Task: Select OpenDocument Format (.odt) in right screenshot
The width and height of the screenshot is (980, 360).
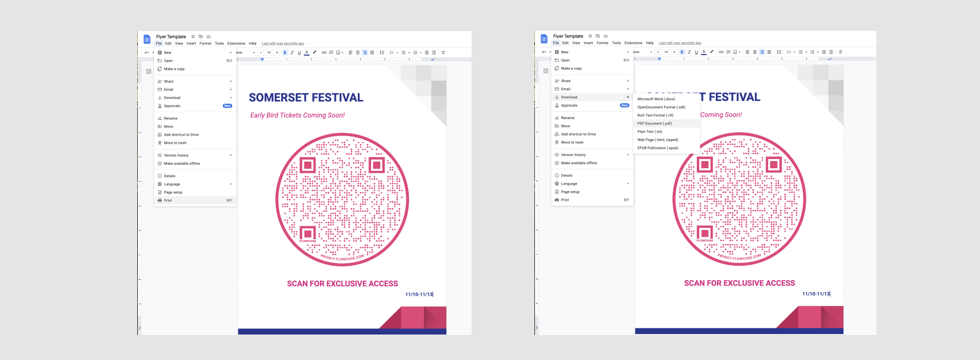Action: [x=667, y=107]
